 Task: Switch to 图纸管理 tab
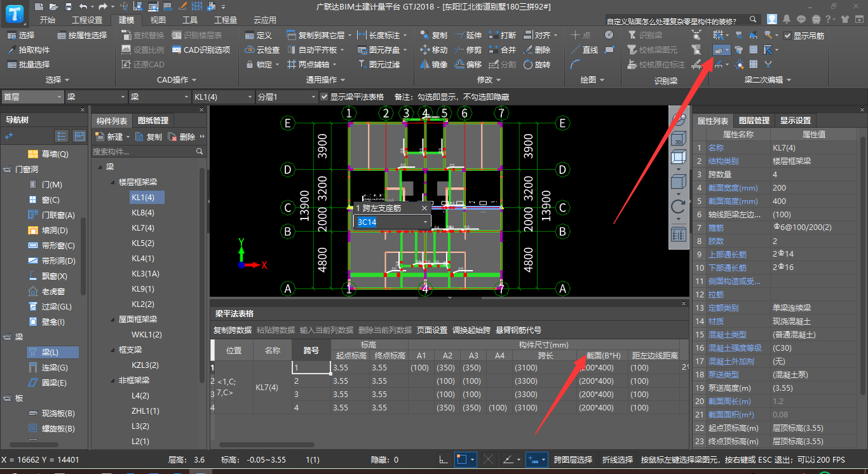[153, 121]
